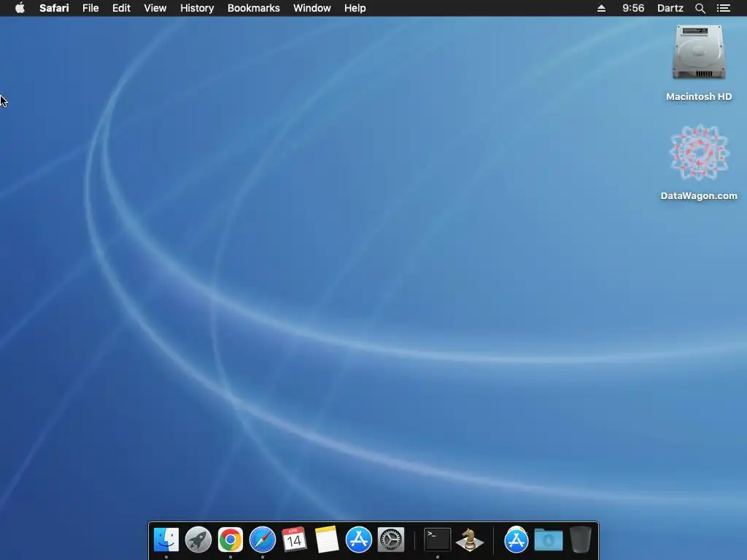Screen dimensions: 747x560
Task: Open Notification Center list icon
Action: click(x=723, y=8)
